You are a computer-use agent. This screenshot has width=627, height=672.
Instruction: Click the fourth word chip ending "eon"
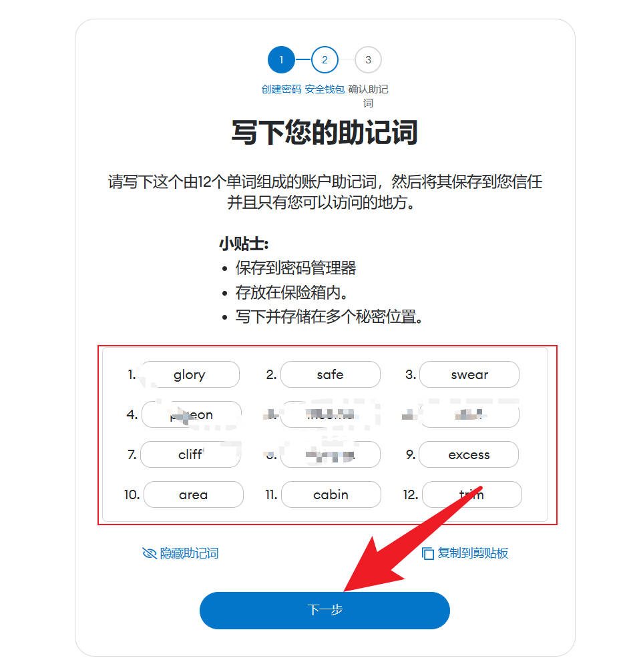(191, 414)
